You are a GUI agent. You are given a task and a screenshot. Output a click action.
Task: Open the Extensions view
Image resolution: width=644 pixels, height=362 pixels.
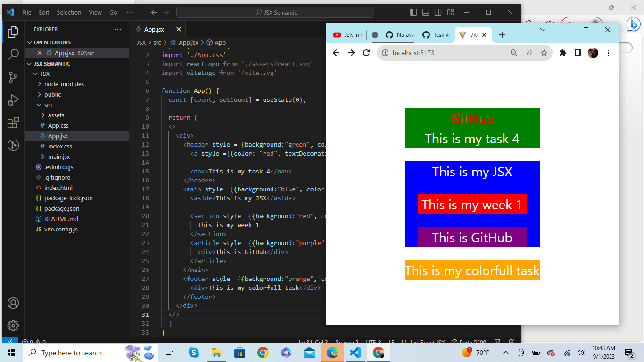pyautogui.click(x=13, y=122)
